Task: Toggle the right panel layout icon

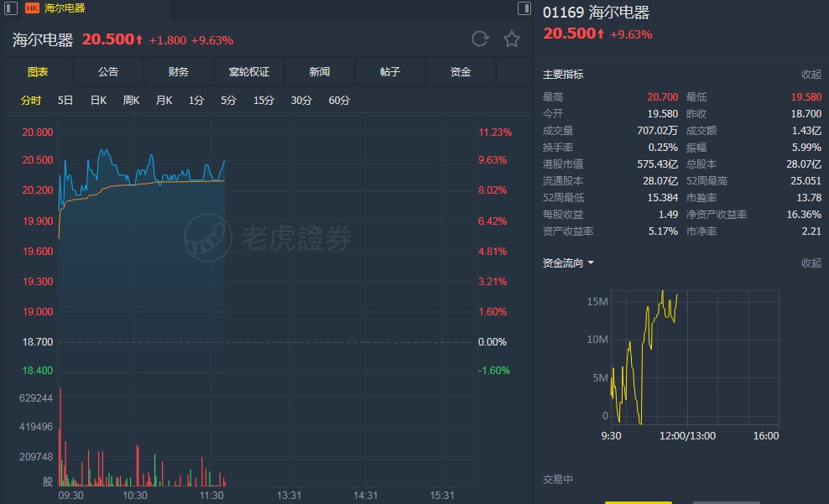Action: coord(524,8)
